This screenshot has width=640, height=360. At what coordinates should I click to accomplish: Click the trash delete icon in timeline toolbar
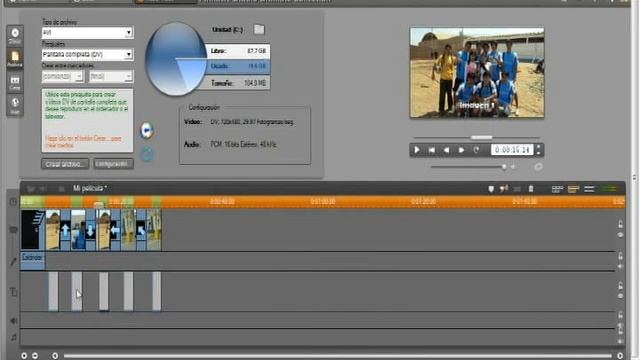531,189
